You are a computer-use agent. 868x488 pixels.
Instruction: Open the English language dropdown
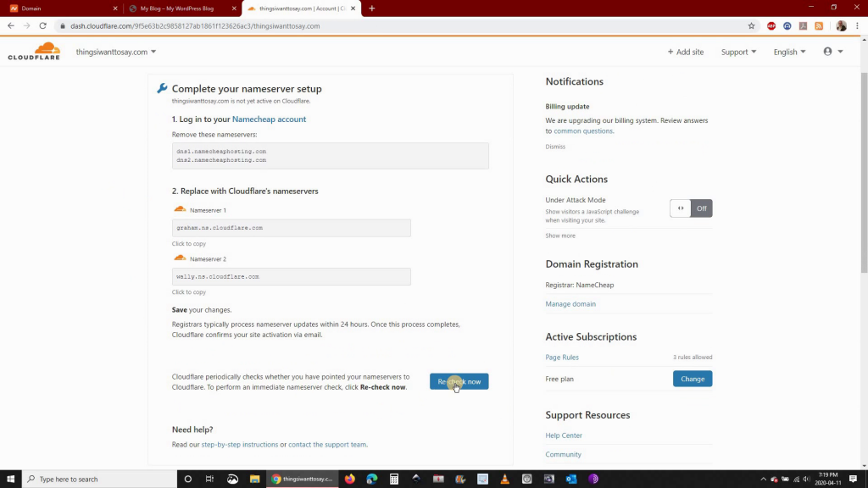[789, 52]
